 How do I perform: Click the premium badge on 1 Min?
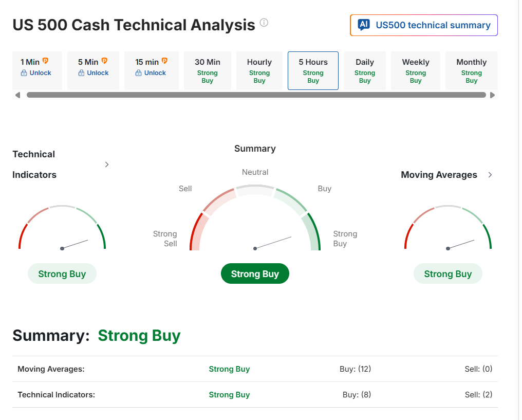click(x=45, y=61)
